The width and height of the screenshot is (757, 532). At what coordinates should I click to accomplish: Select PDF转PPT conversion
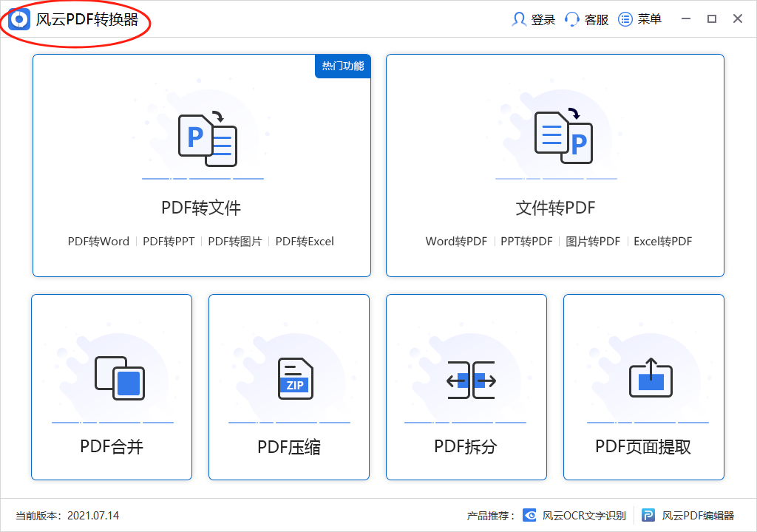pyautogui.click(x=169, y=242)
